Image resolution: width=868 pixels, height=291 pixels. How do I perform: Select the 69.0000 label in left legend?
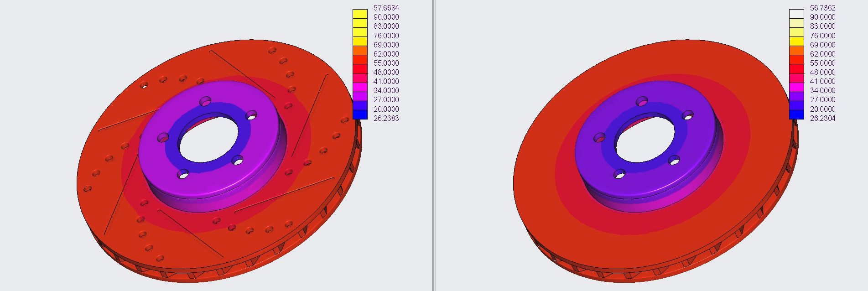coord(386,45)
